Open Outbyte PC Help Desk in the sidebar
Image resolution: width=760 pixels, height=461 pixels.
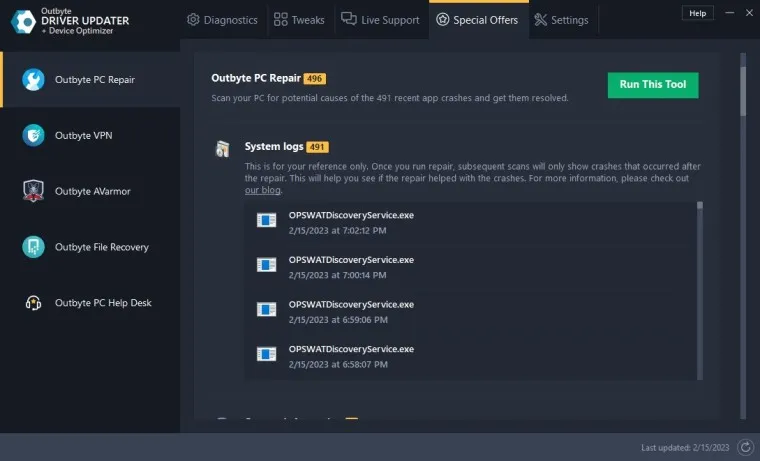tap(91, 303)
